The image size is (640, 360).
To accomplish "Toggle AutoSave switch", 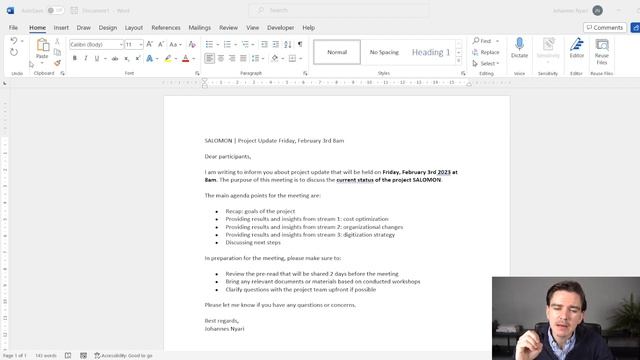I will (x=55, y=11).
